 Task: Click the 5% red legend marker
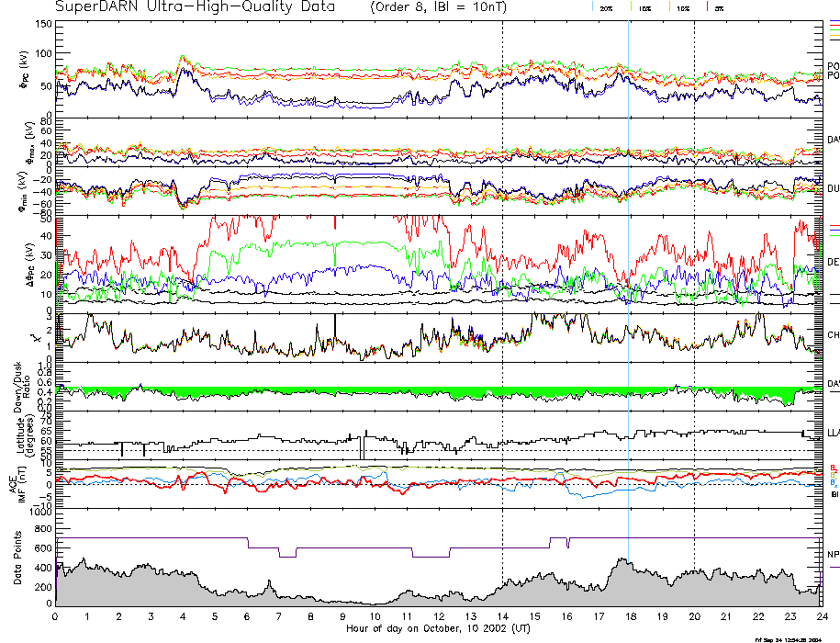(x=718, y=7)
